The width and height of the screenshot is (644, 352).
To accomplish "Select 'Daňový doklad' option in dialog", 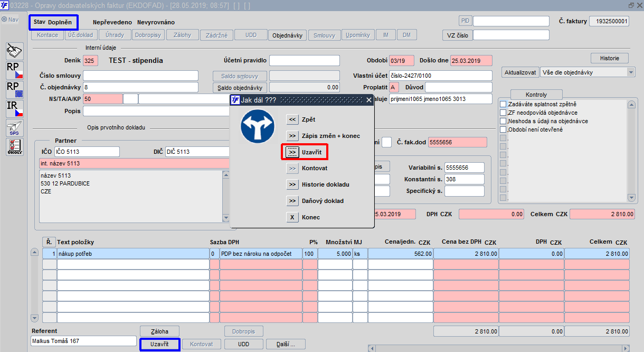I will pyautogui.click(x=292, y=201).
